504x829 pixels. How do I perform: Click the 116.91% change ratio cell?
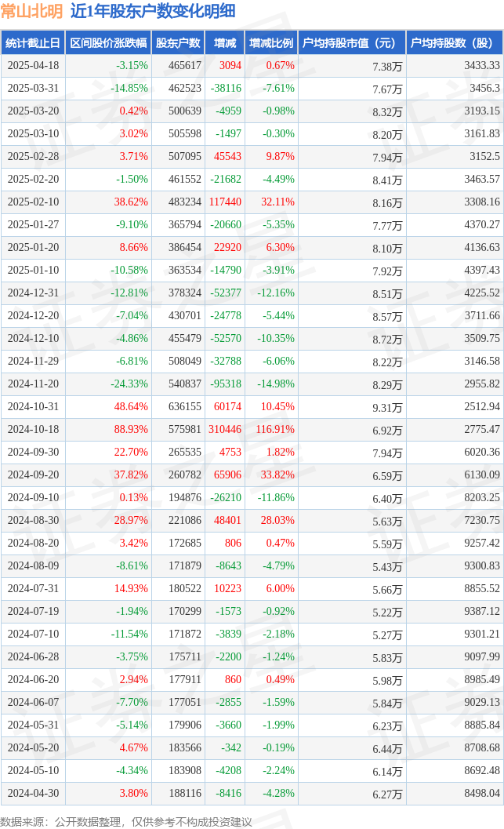coord(275,429)
